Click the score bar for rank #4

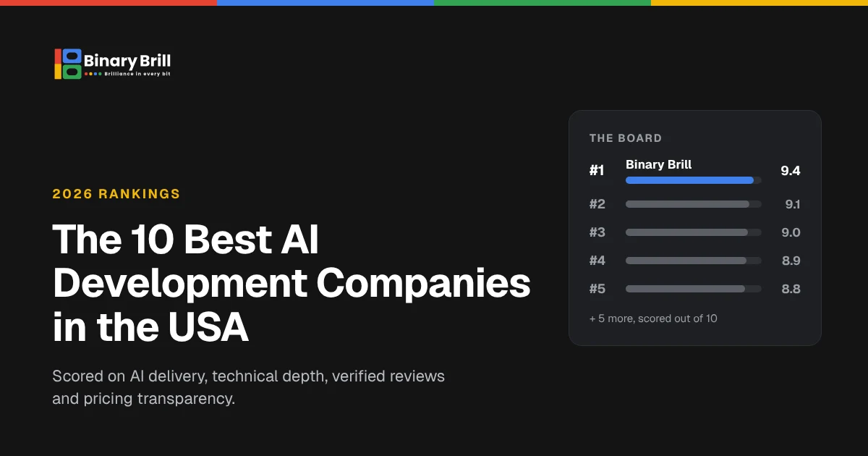693,261
